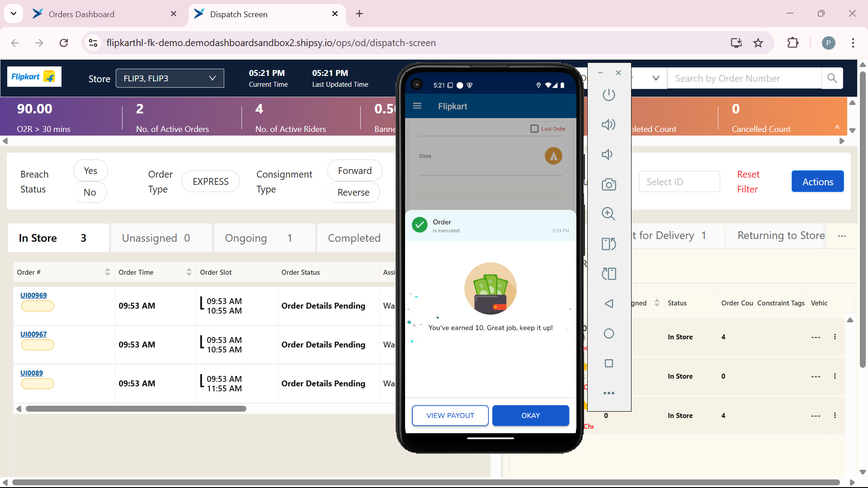Sort by Order # column arrows

108,272
